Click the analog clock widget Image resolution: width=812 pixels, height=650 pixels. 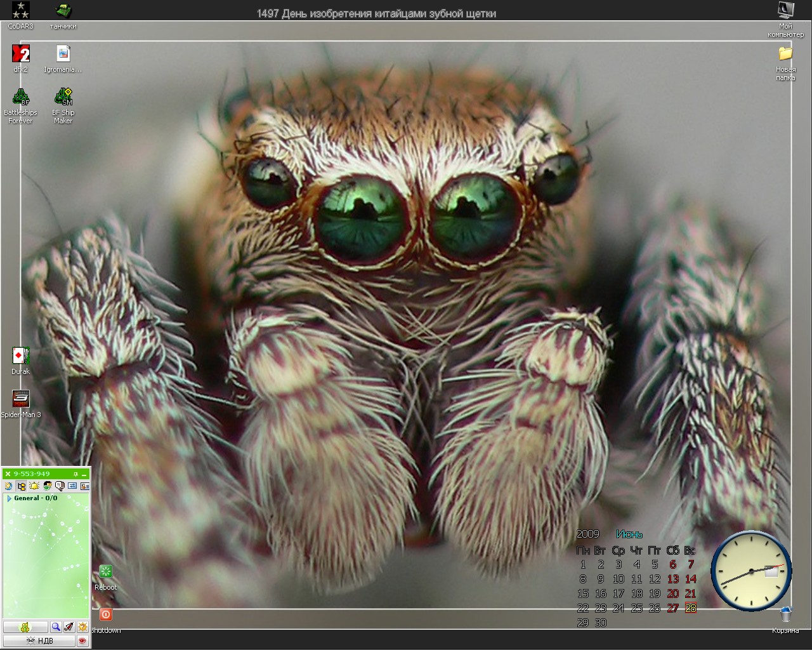coord(751,571)
